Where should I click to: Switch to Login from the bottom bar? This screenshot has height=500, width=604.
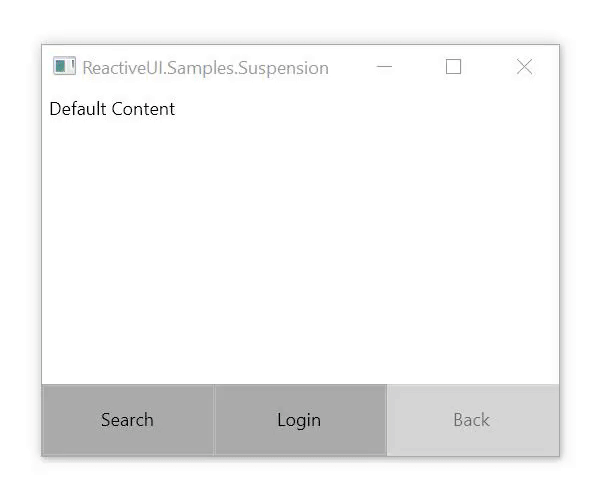coord(299,420)
